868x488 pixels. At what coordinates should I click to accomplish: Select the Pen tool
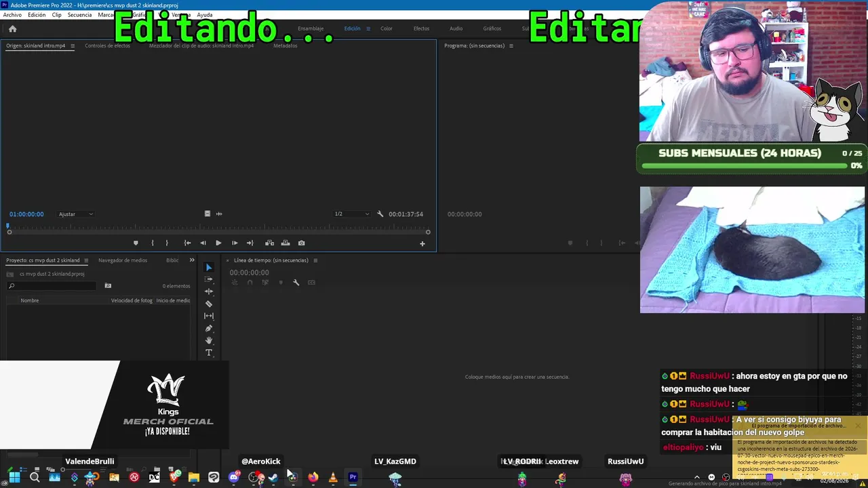coord(209,328)
